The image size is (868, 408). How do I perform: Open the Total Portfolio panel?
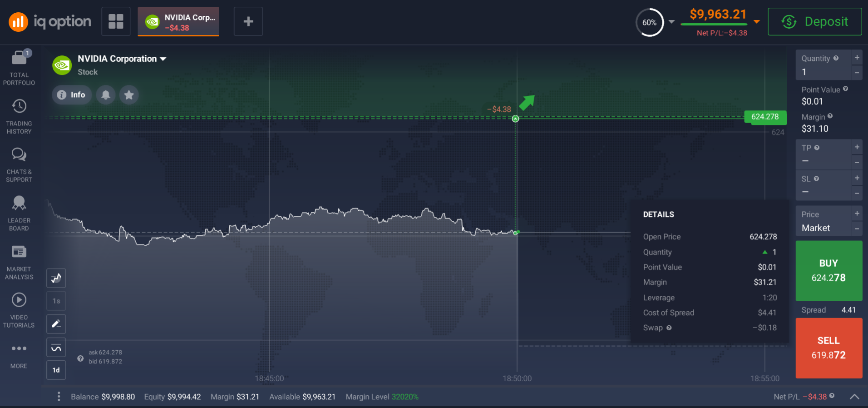[x=19, y=68]
